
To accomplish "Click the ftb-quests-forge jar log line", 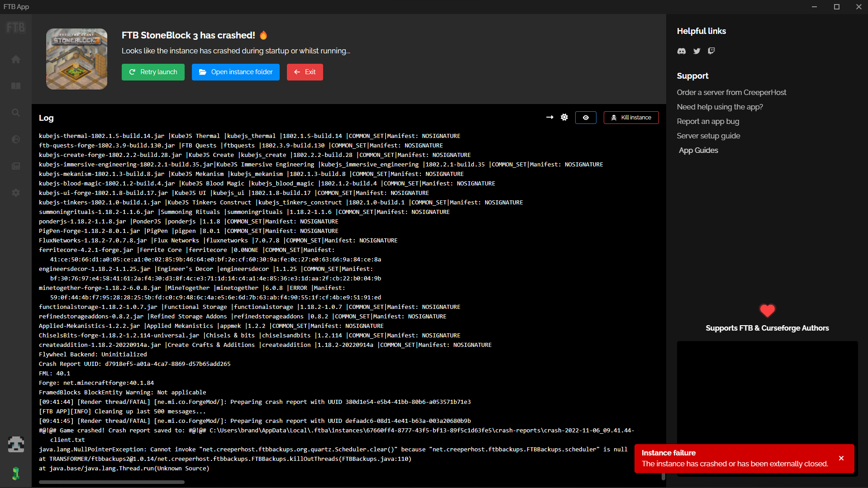I will tap(241, 145).
